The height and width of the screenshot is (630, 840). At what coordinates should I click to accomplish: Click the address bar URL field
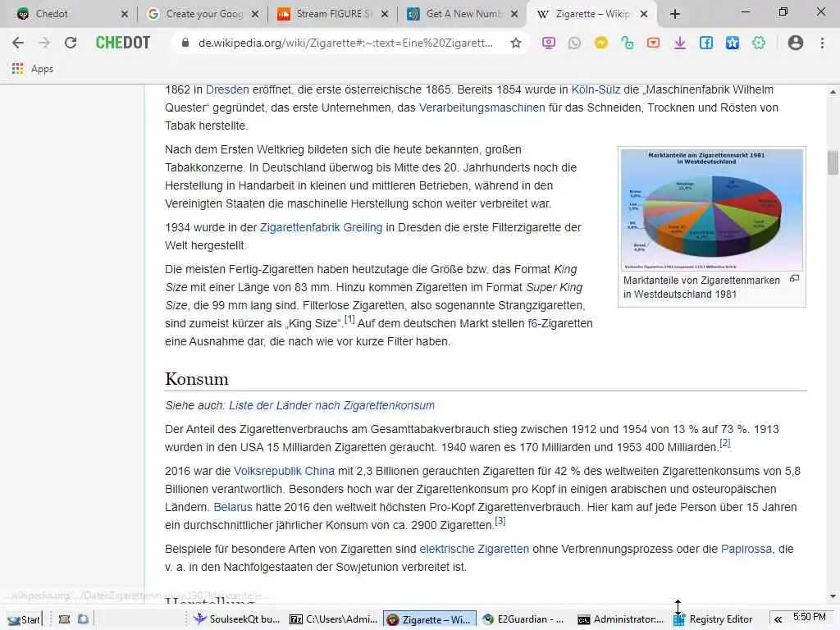[x=345, y=43]
